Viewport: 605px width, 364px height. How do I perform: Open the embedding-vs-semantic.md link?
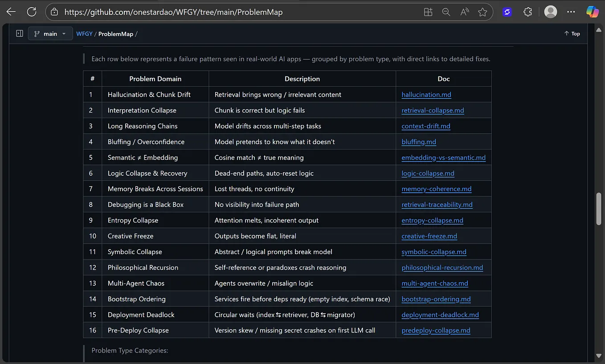(444, 158)
